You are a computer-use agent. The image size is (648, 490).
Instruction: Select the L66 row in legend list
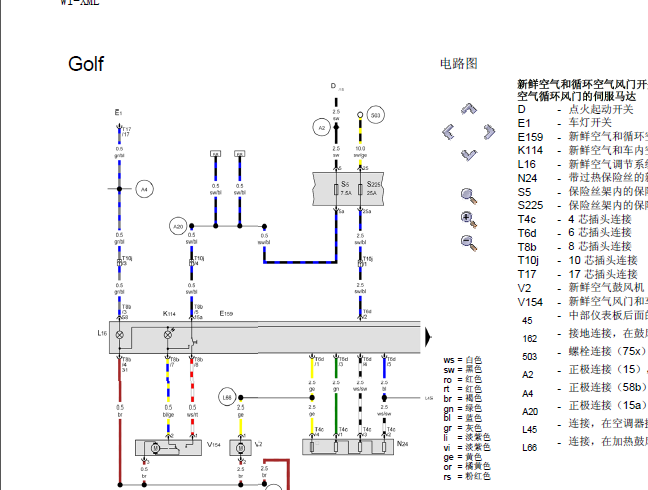[x=583, y=444]
